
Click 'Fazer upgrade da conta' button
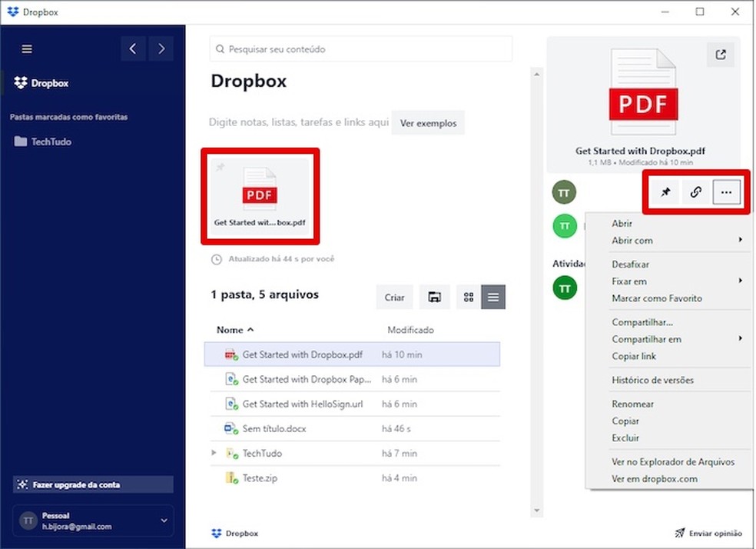point(93,485)
